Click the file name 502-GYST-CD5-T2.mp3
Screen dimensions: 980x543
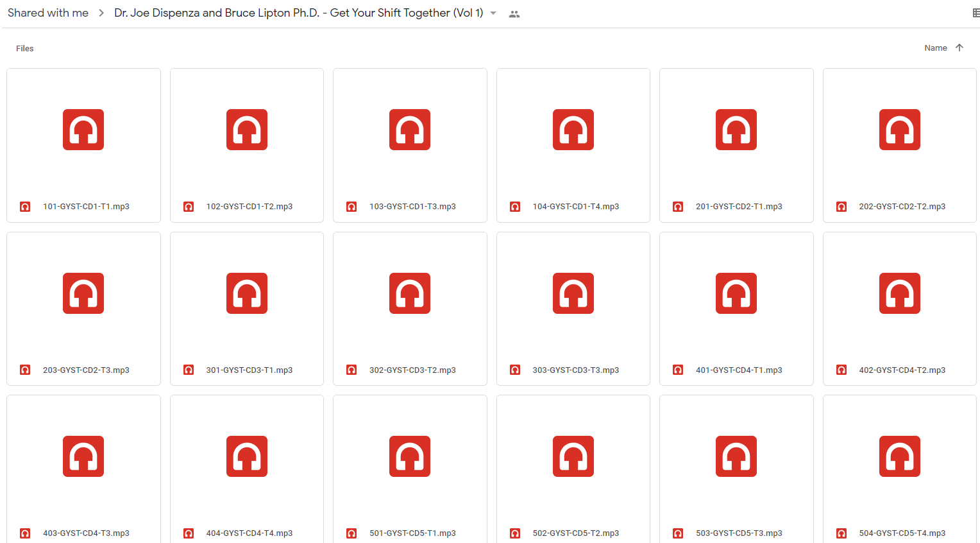point(576,533)
